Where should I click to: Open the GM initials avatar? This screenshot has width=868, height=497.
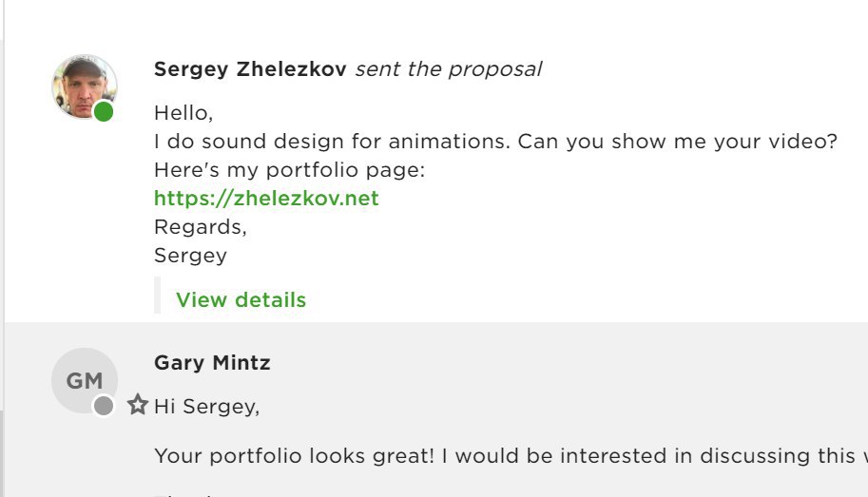[x=85, y=380]
